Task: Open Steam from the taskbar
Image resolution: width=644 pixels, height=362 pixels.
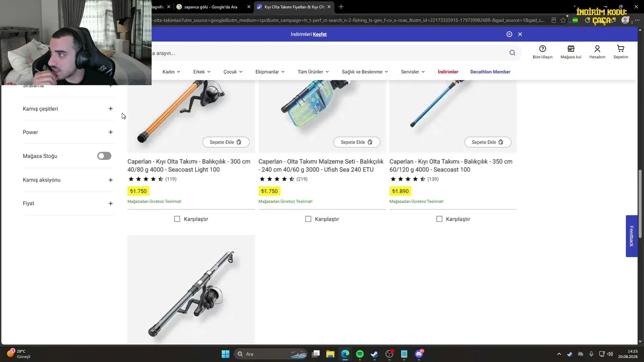Action: 374,354
